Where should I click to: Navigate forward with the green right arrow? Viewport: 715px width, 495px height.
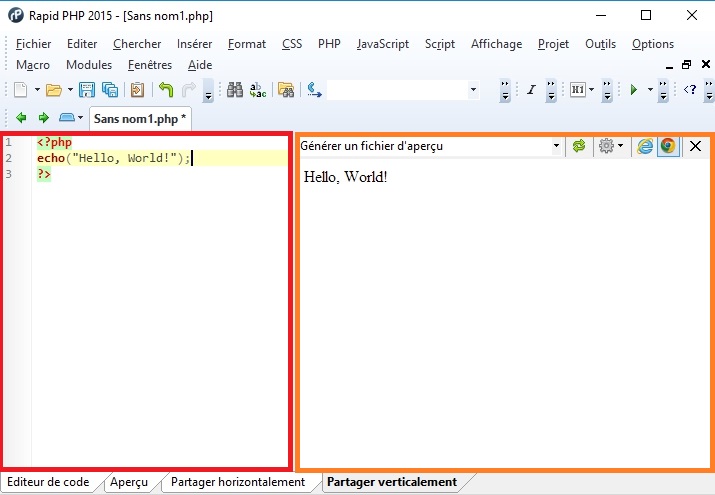click(44, 118)
